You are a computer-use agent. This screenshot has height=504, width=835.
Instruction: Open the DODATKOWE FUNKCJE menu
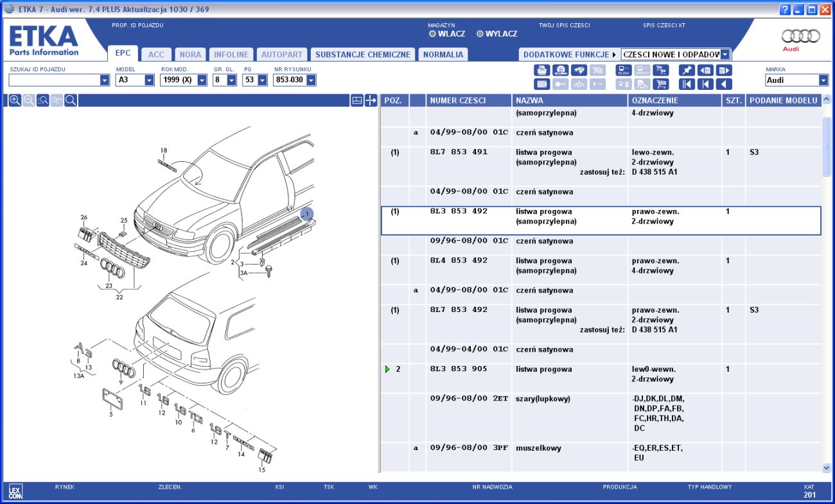point(570,55)
